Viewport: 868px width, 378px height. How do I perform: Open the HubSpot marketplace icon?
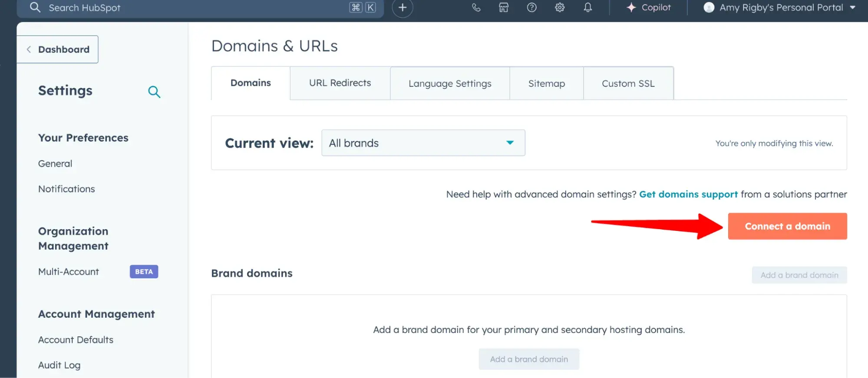[x=504, y=7]
